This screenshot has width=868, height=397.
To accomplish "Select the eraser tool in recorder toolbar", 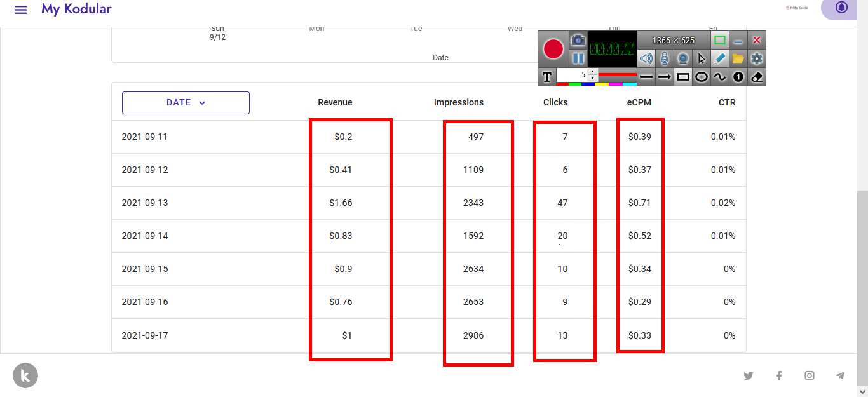I will [756, 77].
